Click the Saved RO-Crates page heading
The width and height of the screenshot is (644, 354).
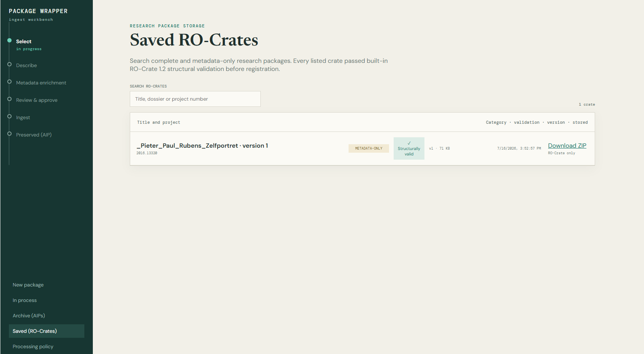(194, 40)
